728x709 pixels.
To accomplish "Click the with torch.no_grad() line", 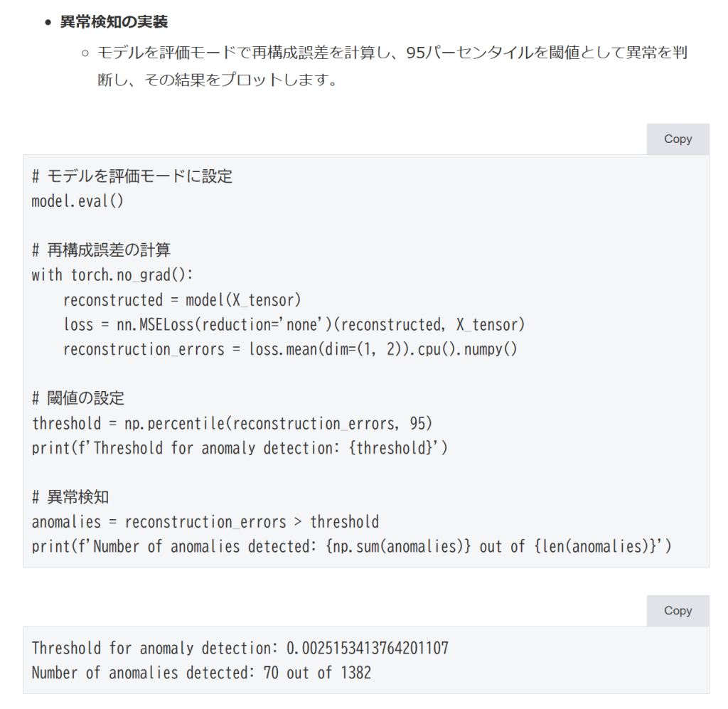I will tap(112, 275).
